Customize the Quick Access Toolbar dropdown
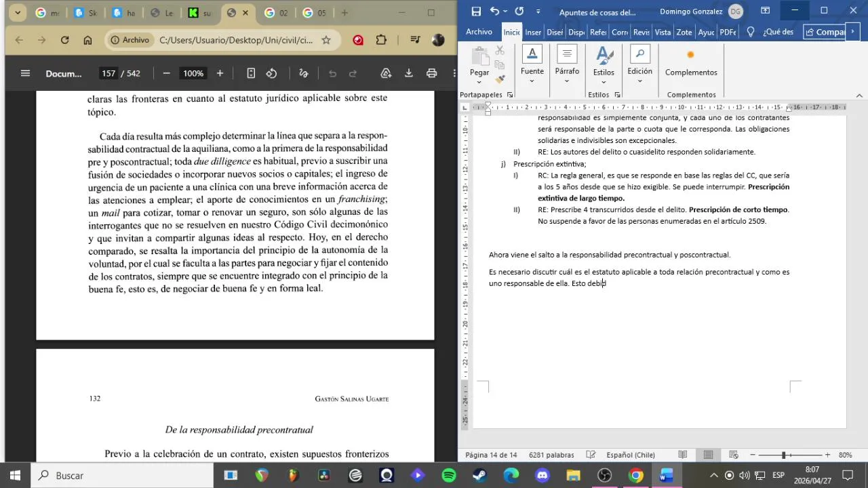Image resolution: width=868 pixels, height=488 pixels. point(538,12)
